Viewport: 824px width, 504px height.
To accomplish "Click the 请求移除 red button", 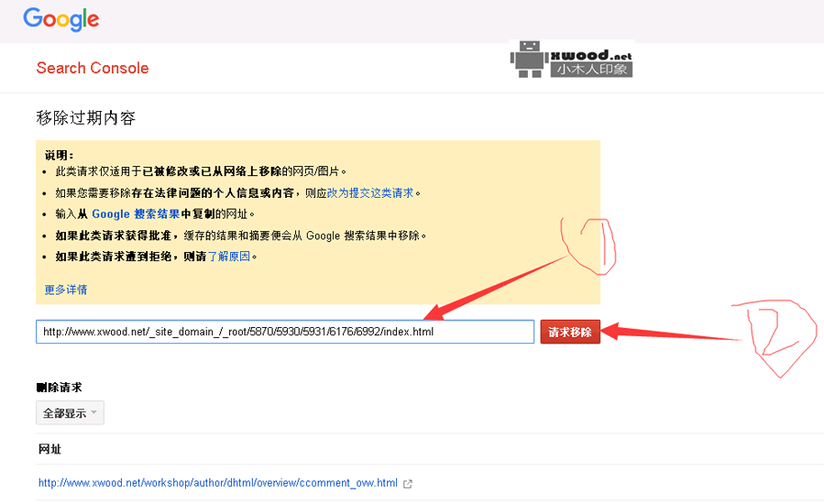I will point(570,332).
